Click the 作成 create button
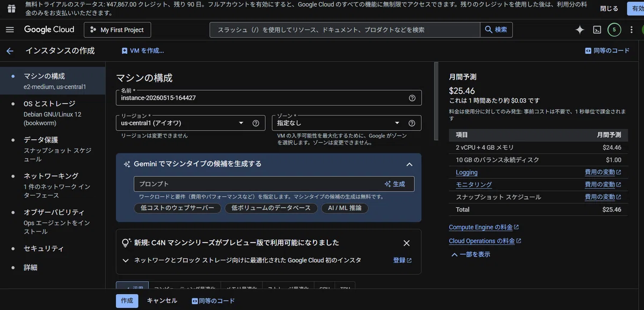This screenshot has height=310, width=644. (x=127, y=301)
